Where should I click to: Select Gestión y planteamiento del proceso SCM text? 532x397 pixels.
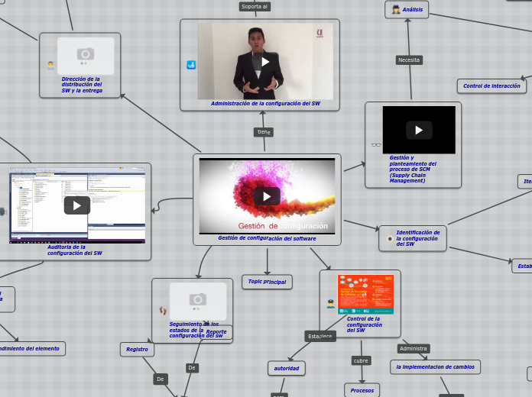click(413, 169)
